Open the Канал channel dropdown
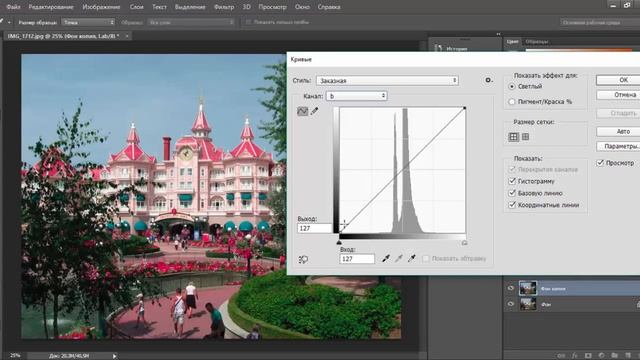The image size is (640, 360). click(356, 96)
